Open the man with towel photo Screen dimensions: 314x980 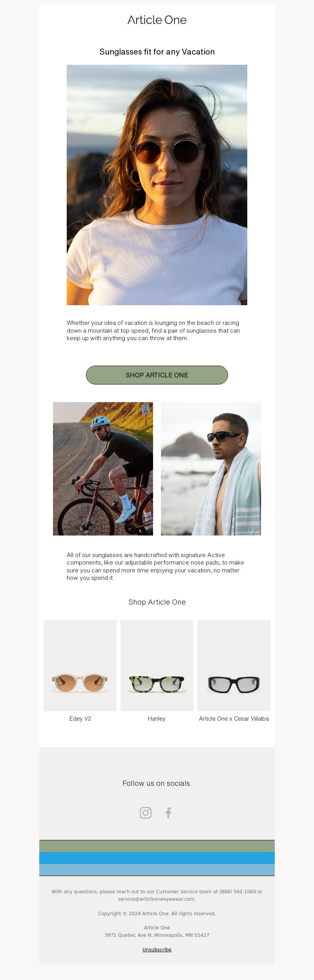coord(211,469)
